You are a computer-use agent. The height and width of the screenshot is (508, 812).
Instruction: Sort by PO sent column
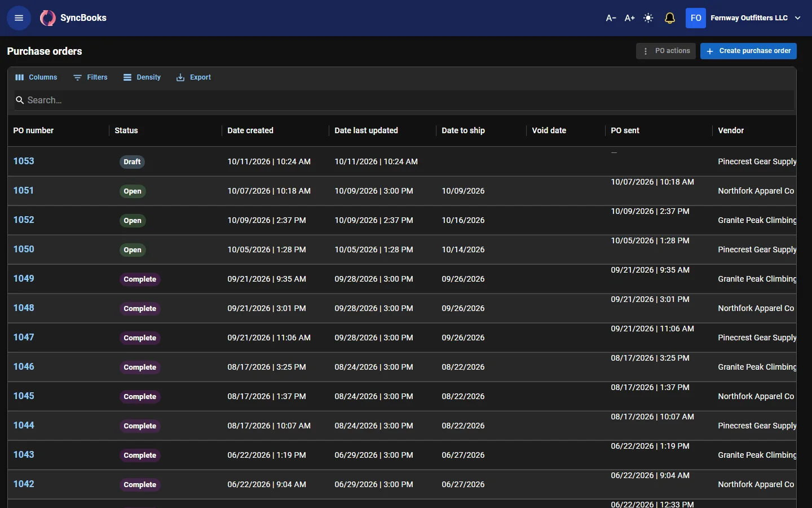pos(625,130)
